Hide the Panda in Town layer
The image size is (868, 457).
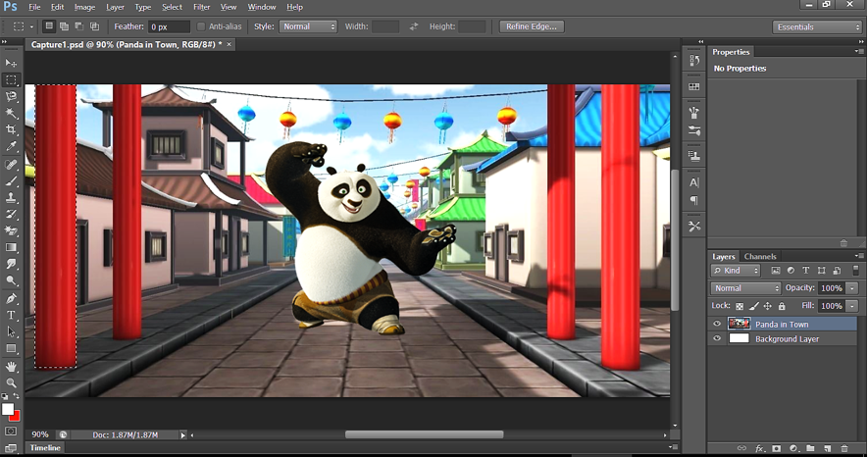pos(717,324)
